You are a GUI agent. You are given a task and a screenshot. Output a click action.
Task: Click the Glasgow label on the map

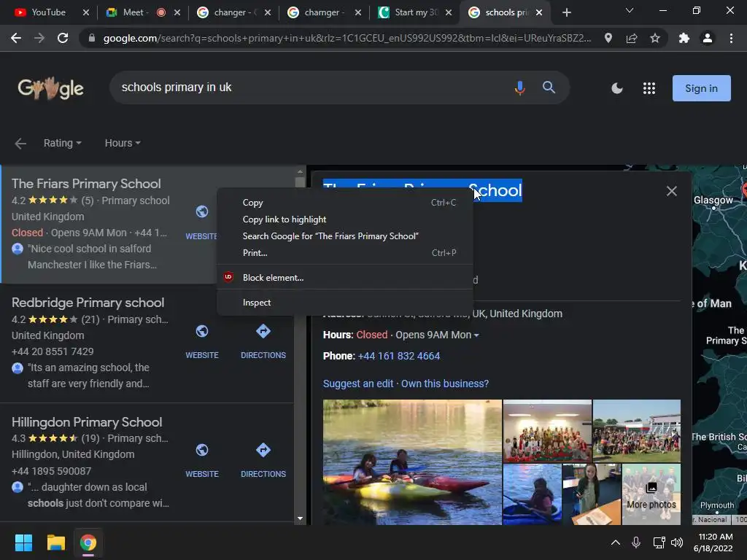(713, 201)
